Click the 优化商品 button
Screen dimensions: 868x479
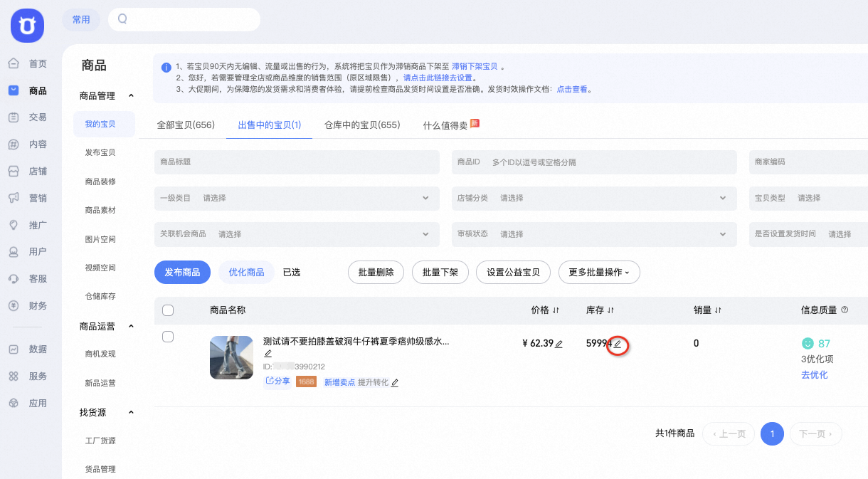[x=246, y=272]
